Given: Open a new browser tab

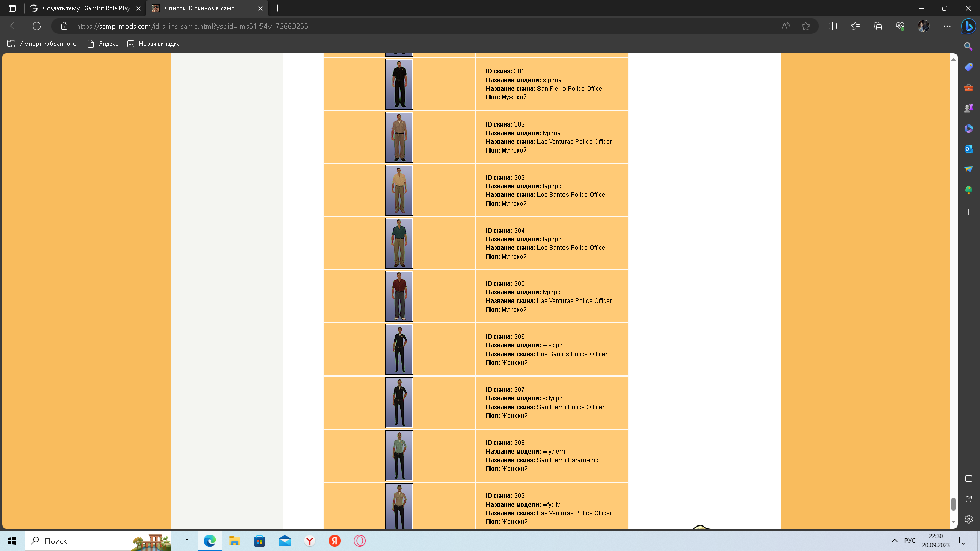Looking at the screenshot, I should click(278, 8).
